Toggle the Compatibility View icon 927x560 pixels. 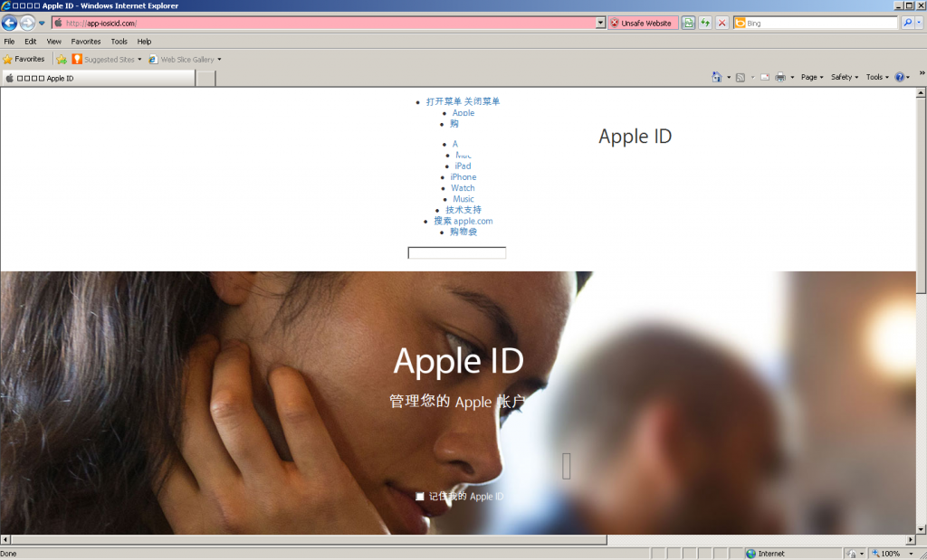688,23
